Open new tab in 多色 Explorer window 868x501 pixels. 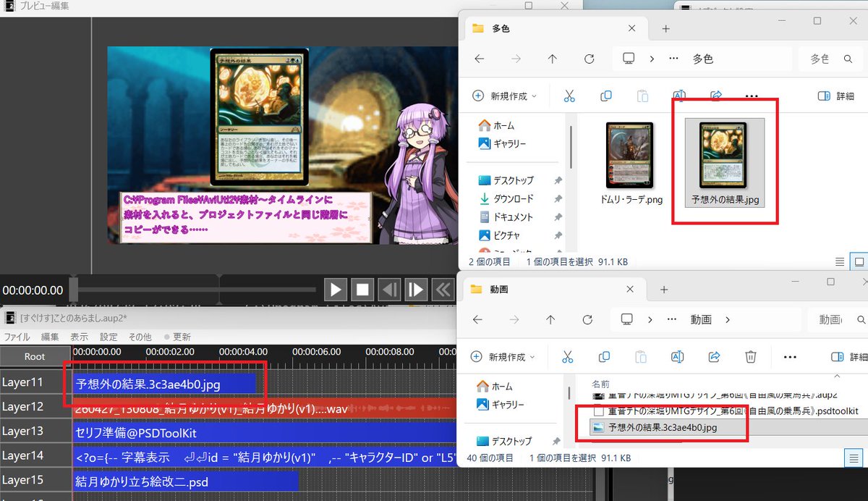(666, 29)
